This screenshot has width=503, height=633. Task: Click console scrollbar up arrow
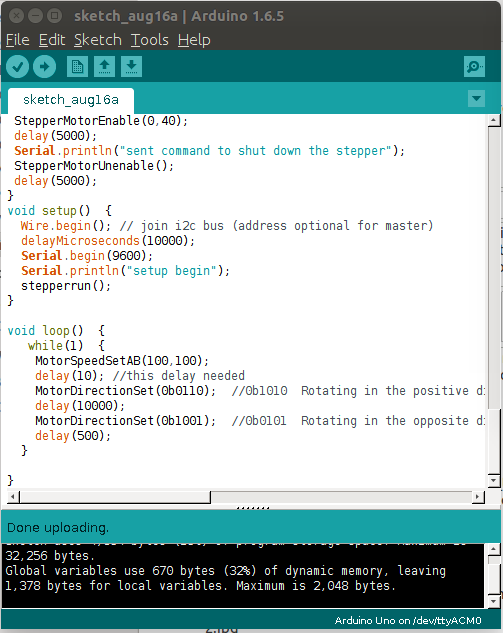(493, 549)
